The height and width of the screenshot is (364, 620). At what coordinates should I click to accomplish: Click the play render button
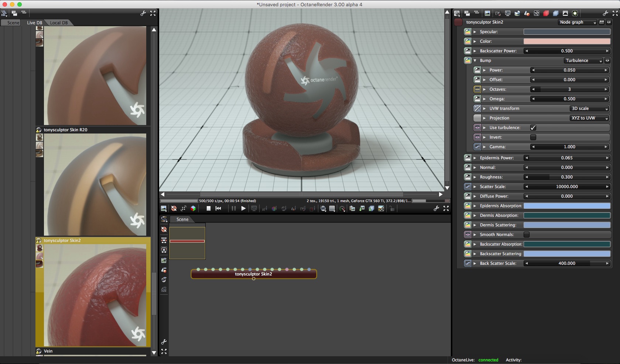[x=243, y=208]
